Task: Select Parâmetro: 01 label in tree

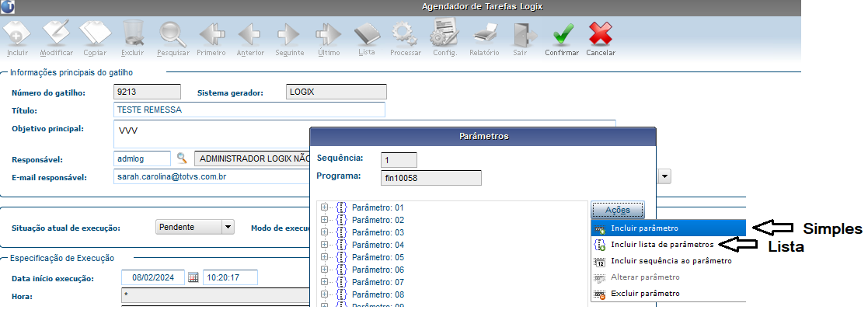Action: click(378, 207)
